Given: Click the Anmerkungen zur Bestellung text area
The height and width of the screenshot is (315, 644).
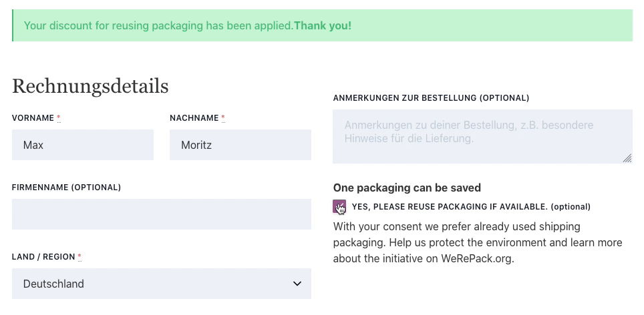Looking at the screenshot, I should coord(482,136).
